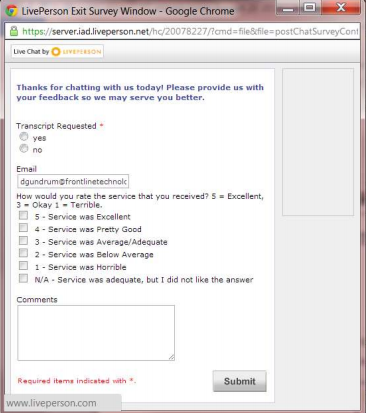Click the green padlock security icon
Viewport: 366px width, 413px height.
point(14,31)
